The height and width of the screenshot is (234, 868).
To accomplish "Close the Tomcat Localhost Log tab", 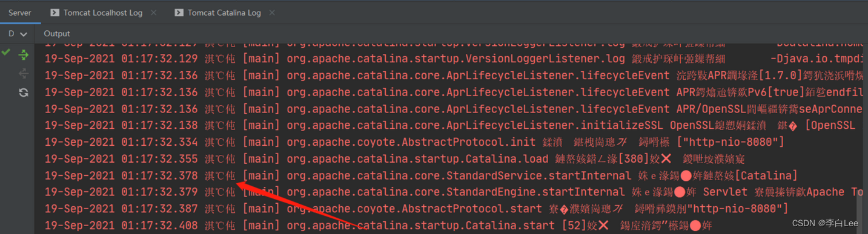I will (153, 12).
